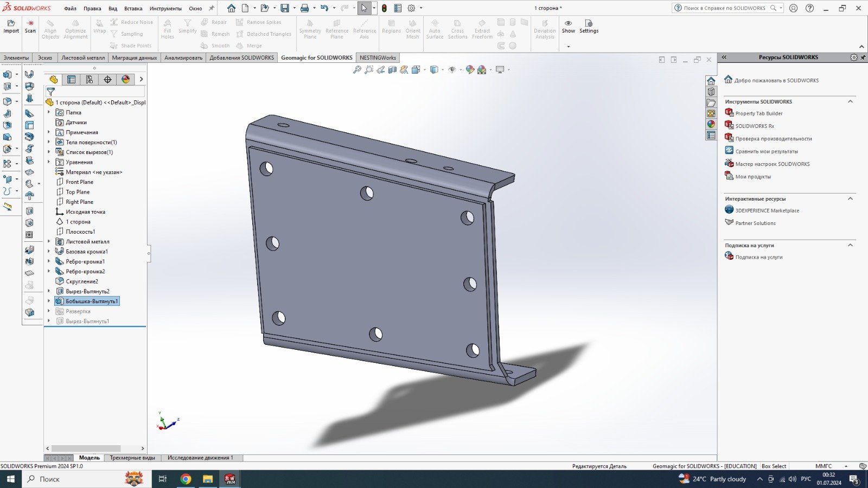Open the 3DEXPERIENCE Marketplace link

767,210
